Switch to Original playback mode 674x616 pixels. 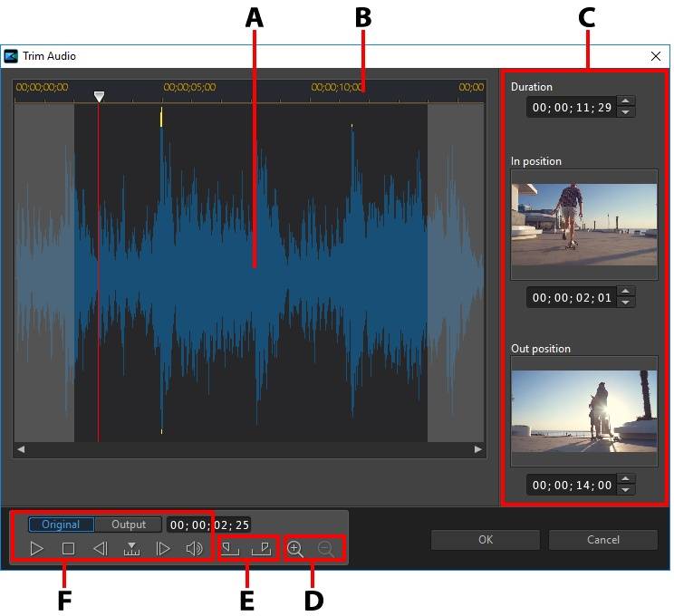(x=61, y=525)
